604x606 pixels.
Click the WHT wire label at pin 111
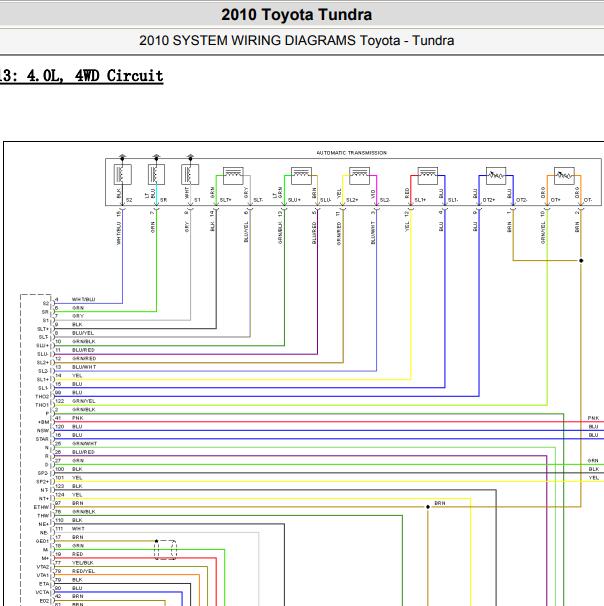click(x=78, y=528)
